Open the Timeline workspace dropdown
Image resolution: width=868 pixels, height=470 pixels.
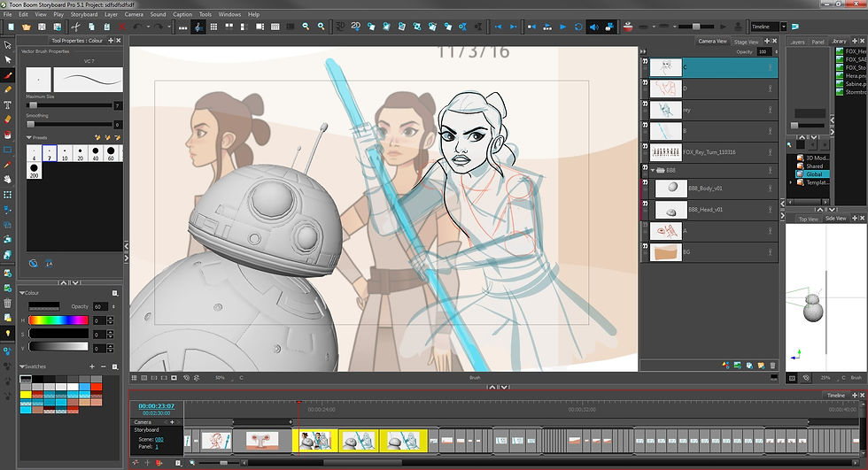[x=783, y=27]
